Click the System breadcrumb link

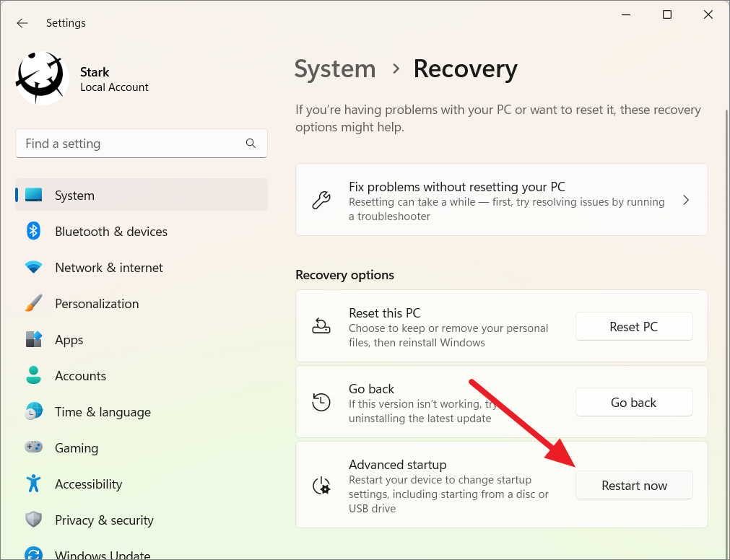(335, 69)
